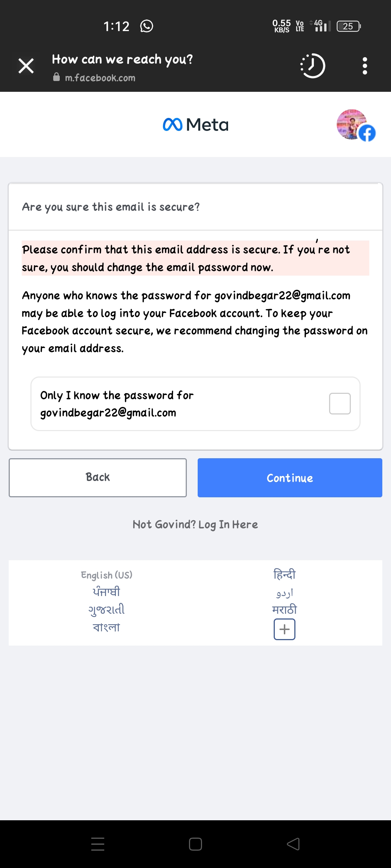Select Punjabi language option
The height and width of the screenshot is (868, 391).
click(106, 592)
